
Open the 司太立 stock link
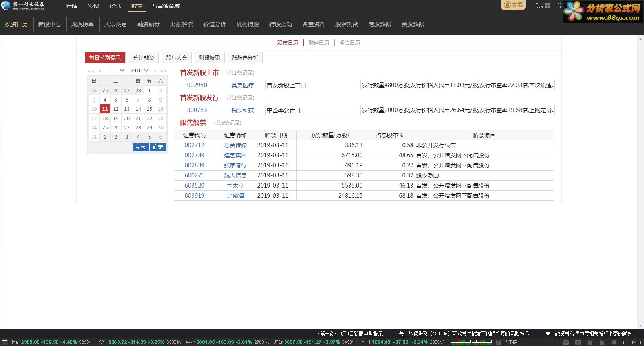point(236,186)
